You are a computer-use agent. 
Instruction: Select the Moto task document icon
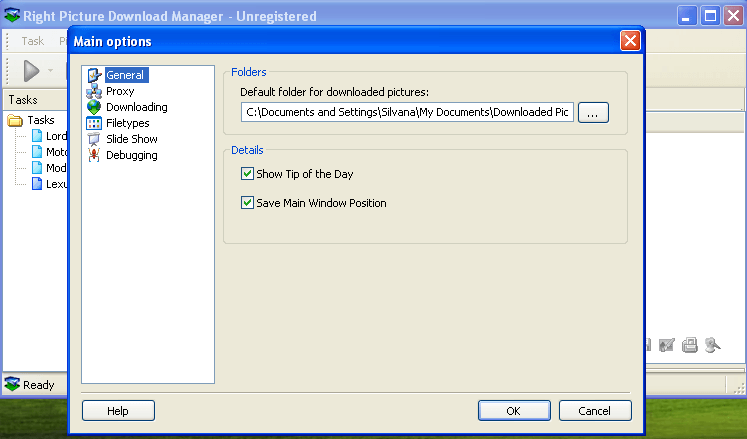tap(37, 152)
